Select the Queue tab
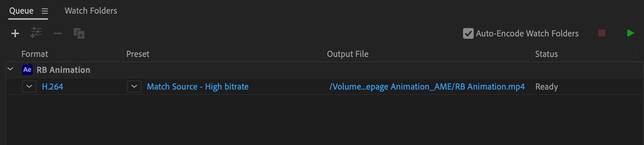 coord(21,11)
